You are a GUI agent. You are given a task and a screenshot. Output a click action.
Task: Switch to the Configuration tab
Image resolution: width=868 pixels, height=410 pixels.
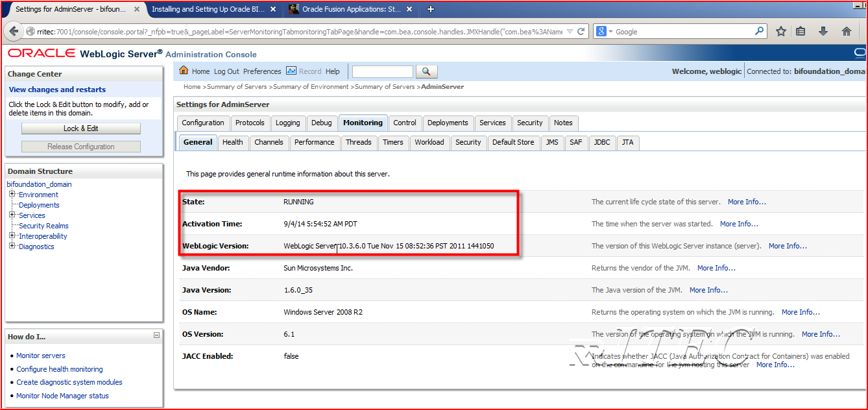[203, 123]
